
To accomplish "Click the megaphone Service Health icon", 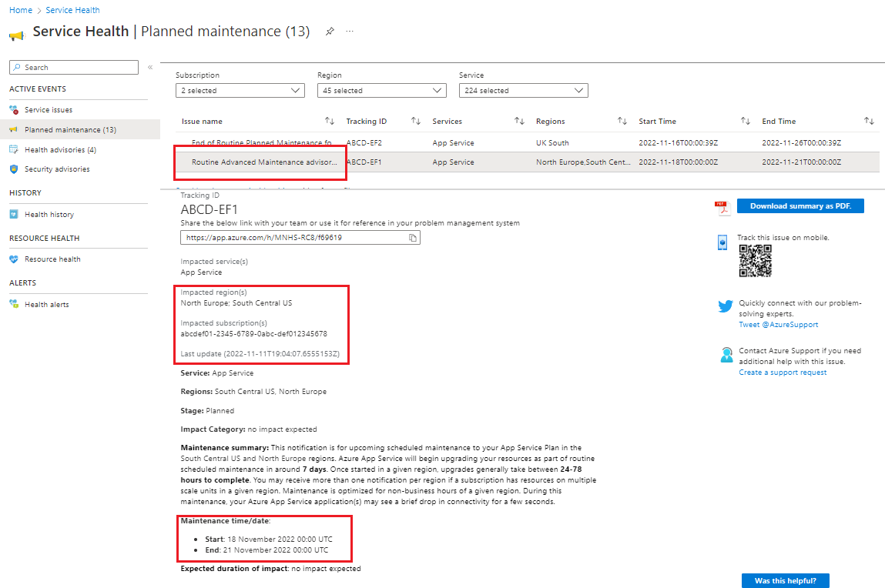I will pos(17,35).
